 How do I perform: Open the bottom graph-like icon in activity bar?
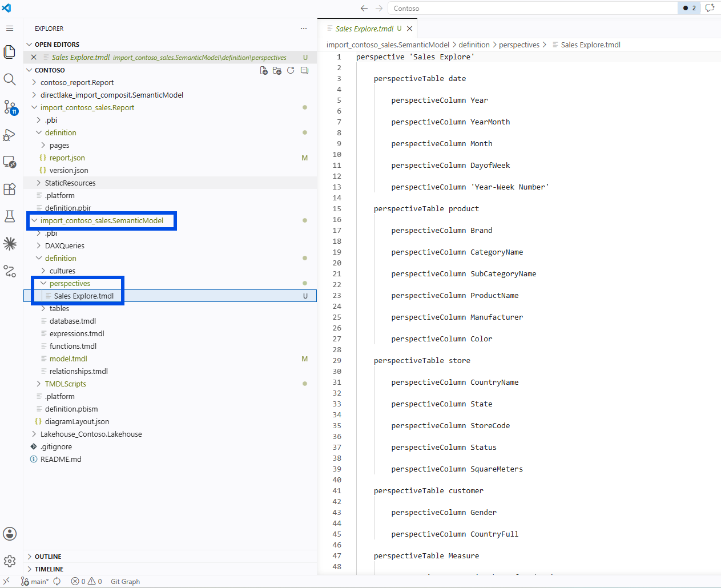pos(10,271)
